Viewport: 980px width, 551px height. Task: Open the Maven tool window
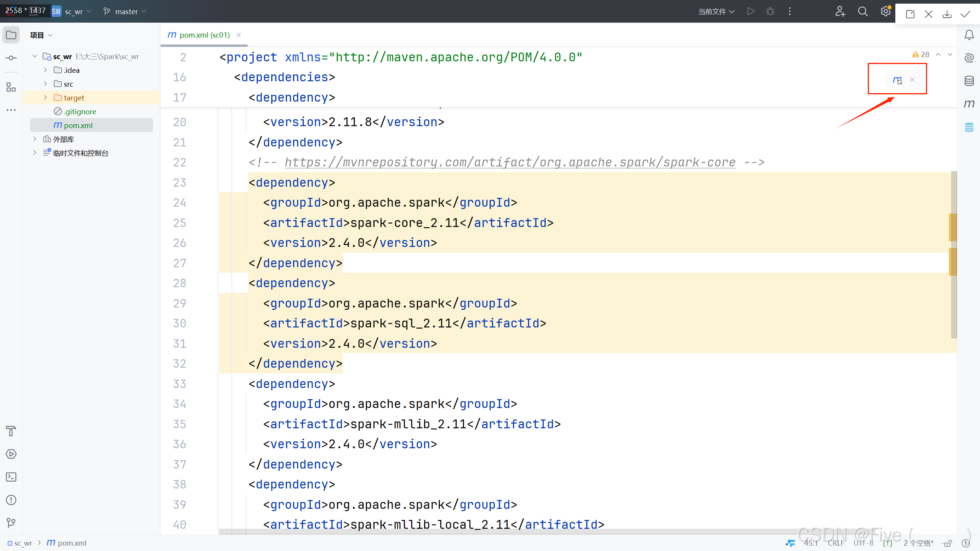969,104
